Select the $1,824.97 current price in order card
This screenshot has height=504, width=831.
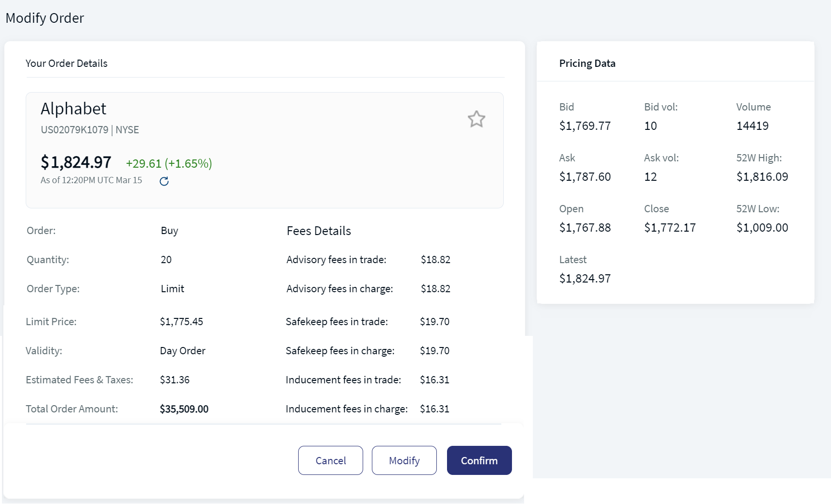click(x=76, y=162)
